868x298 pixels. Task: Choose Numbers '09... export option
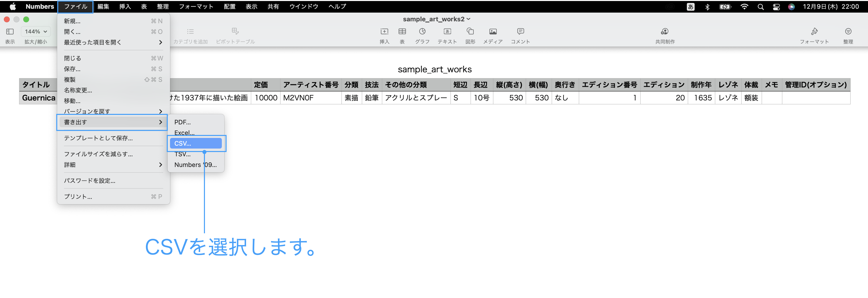pos(196,165)
